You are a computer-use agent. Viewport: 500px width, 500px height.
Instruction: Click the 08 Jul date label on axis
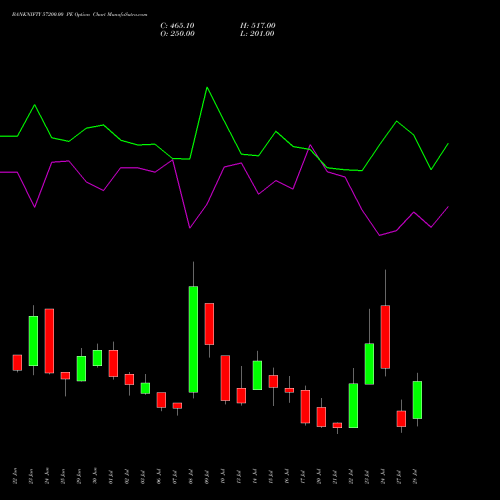(191, 476)
